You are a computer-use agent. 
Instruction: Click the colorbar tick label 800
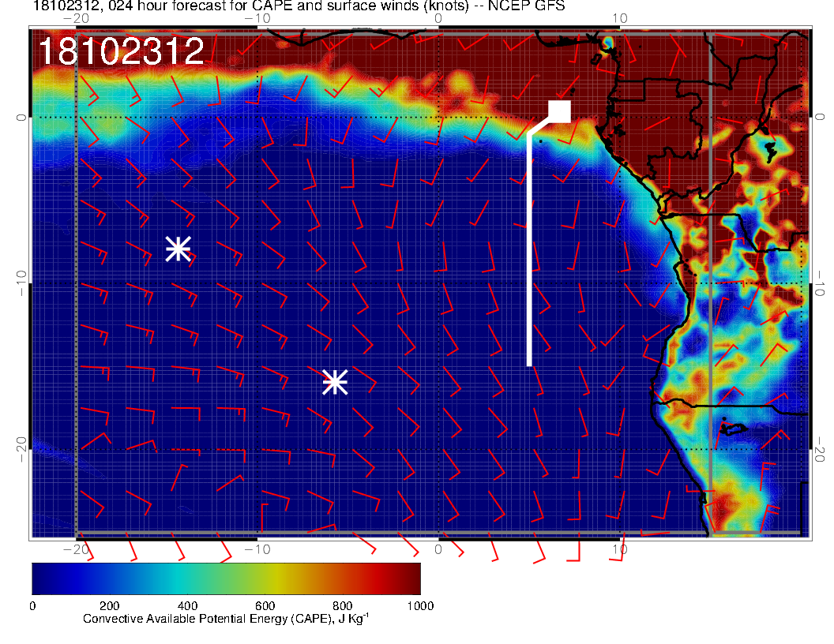pos(343,606)
